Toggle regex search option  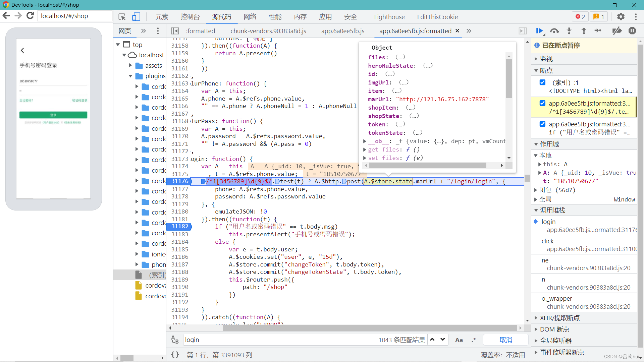474,340
